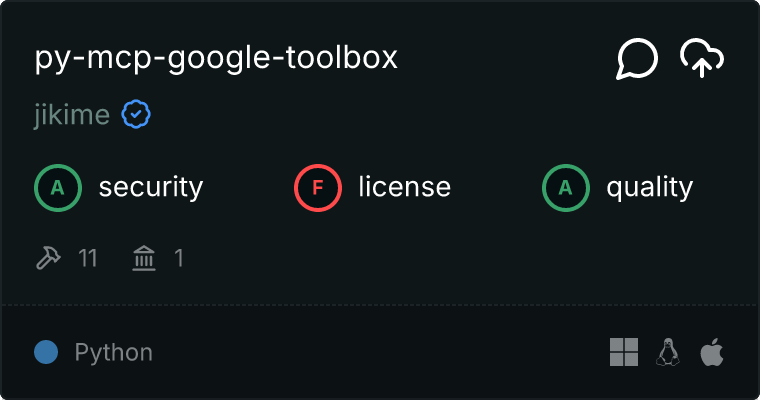
Task: Click the license label text
Action: click(x=405, y=187)
